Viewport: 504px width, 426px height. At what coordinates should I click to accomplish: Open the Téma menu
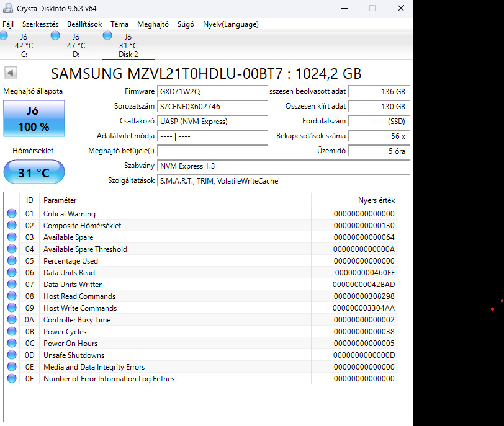coord(120,24)
